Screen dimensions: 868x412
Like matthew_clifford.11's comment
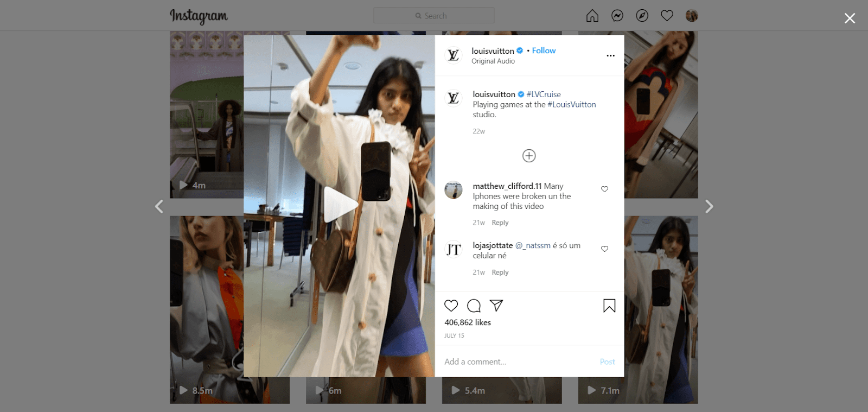pos(604,189)
